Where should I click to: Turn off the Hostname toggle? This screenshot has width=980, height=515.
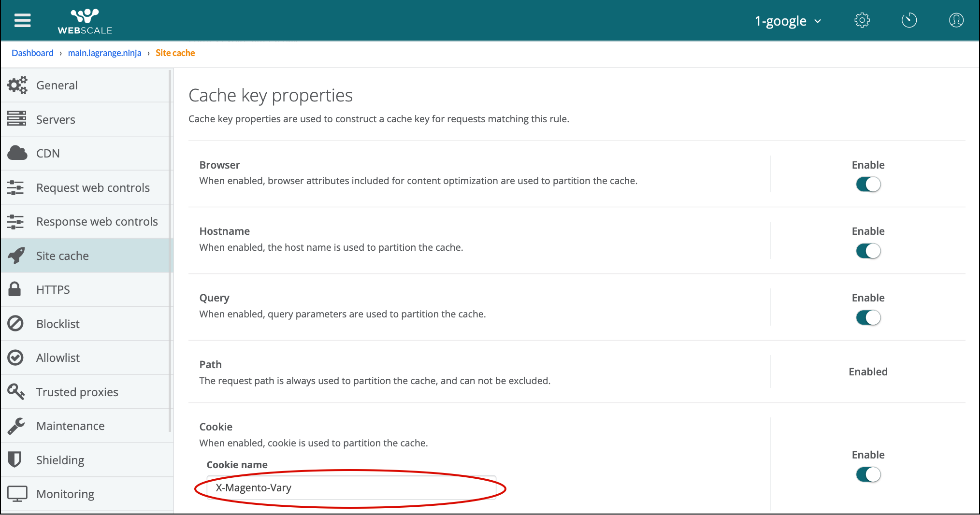pyautogui.click(x=868, y=251)
